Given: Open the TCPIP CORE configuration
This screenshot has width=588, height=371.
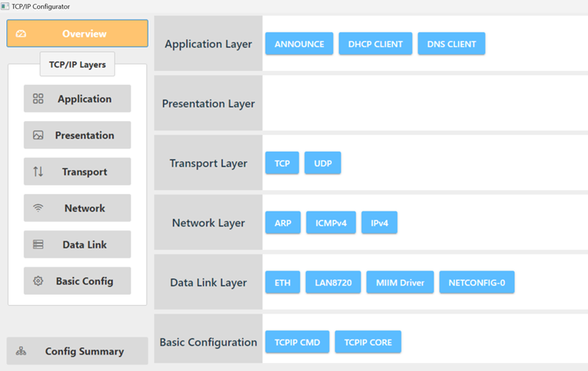Looking at the screenshot, I should coord(368,342).
